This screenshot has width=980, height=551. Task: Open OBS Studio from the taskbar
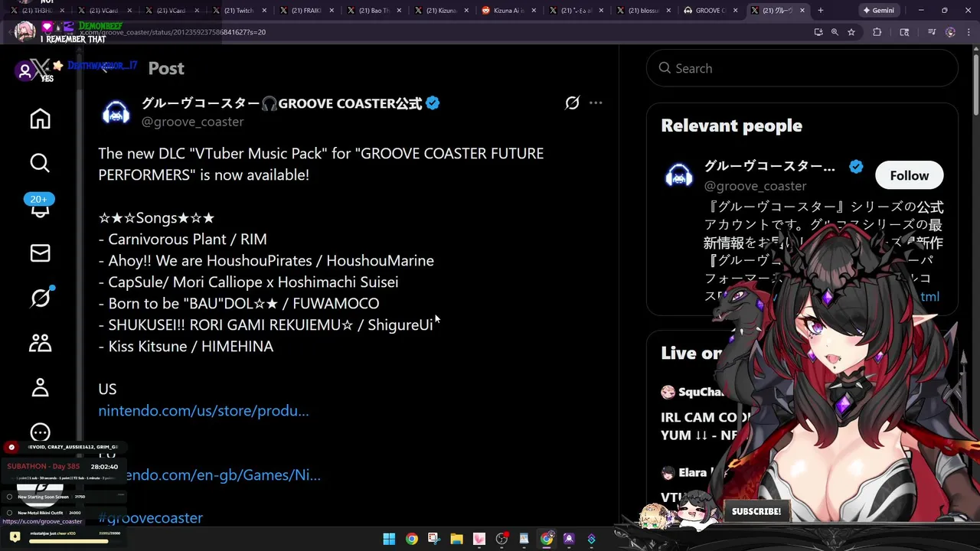(x=501, y=539)
